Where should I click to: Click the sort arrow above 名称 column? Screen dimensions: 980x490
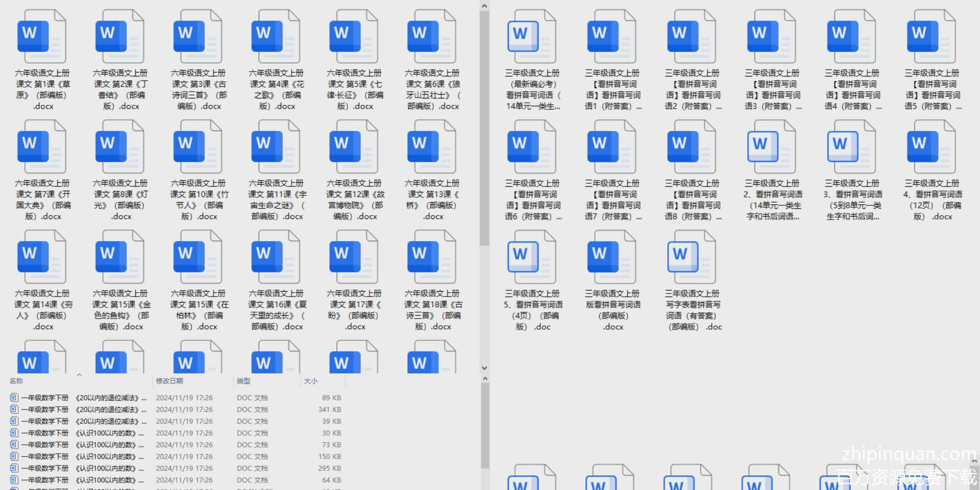click(x=79, y=375)
